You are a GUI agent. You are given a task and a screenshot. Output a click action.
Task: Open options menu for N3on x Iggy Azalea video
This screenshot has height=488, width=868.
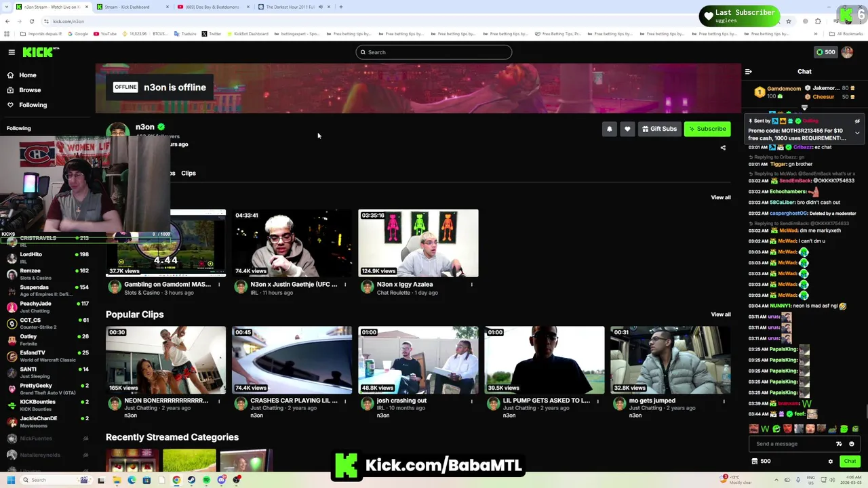471,285
